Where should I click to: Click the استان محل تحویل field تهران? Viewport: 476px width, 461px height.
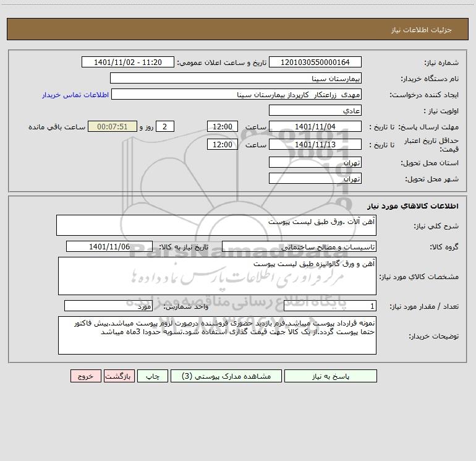point(315,162)
